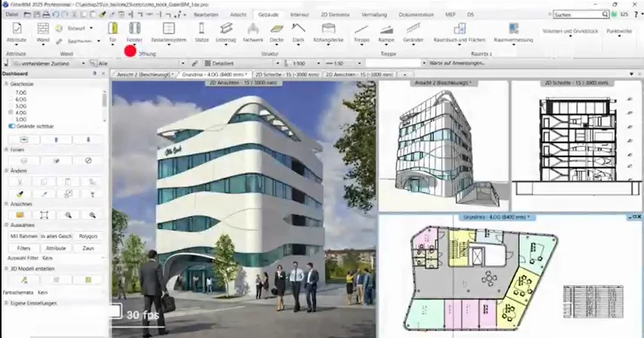
Task: Select the 6.OG floor radio
Action: [x=11, y=99]
